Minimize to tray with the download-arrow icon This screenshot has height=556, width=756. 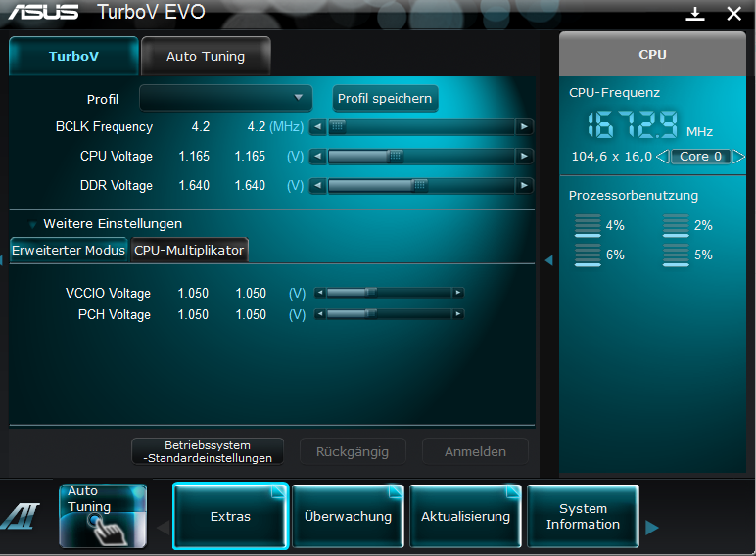(x=694, y=14)
